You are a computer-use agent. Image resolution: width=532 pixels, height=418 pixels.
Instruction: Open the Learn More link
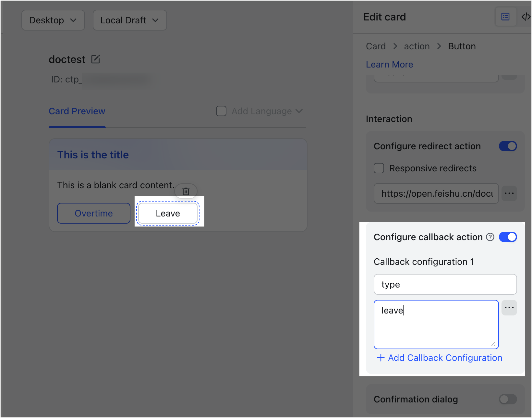point(390,64)
